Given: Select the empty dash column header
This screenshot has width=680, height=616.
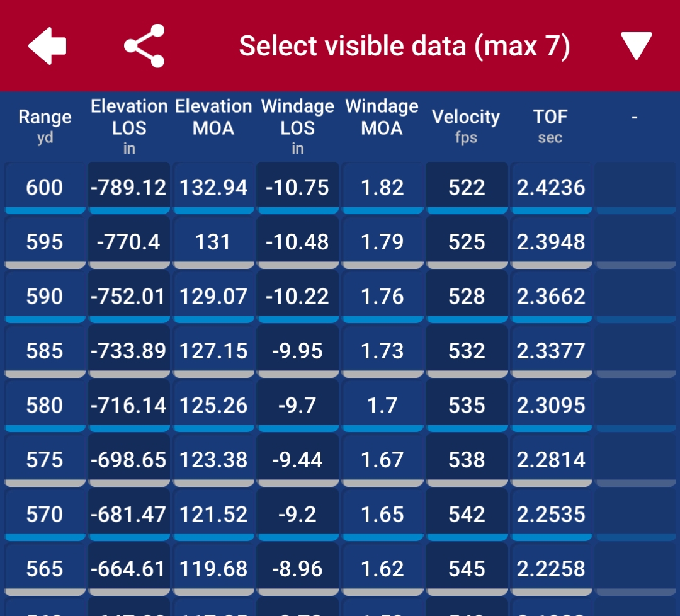Looking at the screenshot, I should click(635, 117).
